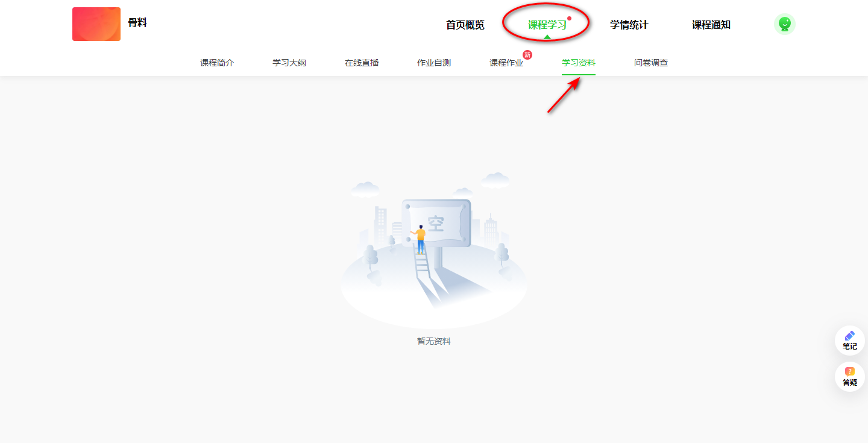Open the 课程通知 notifications page
The height and width of the screenshot is (443, 868).
(x=711, y=25)
